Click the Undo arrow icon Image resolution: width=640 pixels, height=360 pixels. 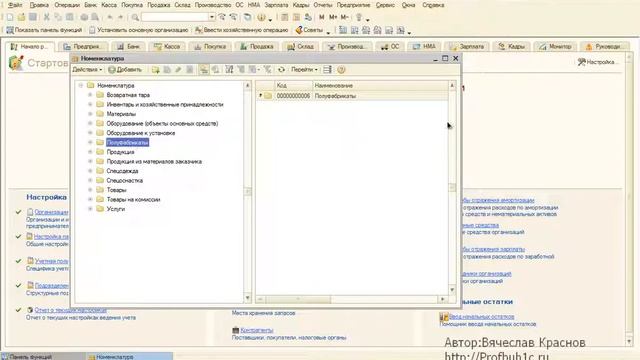(110, 17)
